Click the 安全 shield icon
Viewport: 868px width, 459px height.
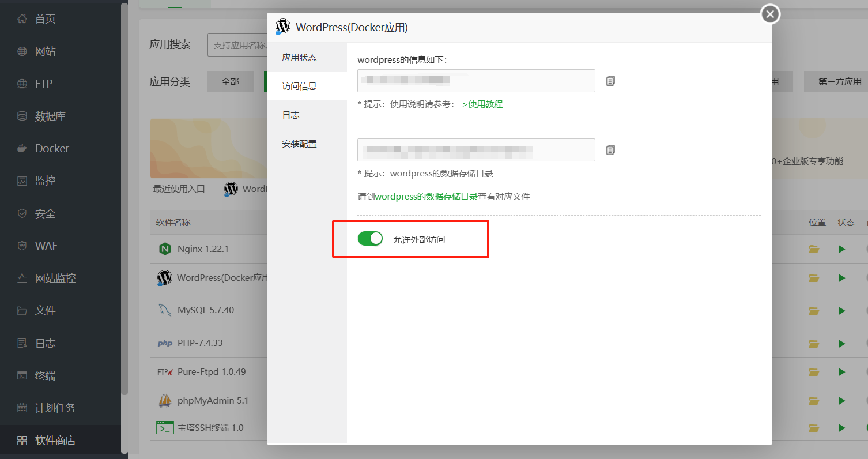pyautogui.click(x=22, y=213)
